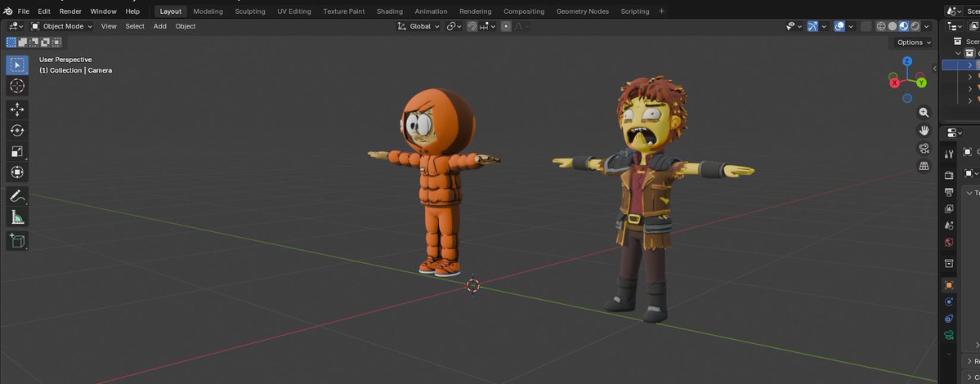Switch to wireframe viewport shading
The width and height of the screenshot is (980, 384).
881,26
